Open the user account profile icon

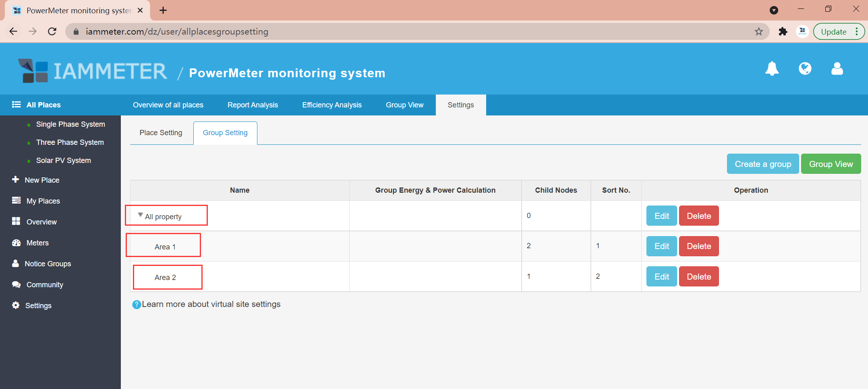(837, 69)
